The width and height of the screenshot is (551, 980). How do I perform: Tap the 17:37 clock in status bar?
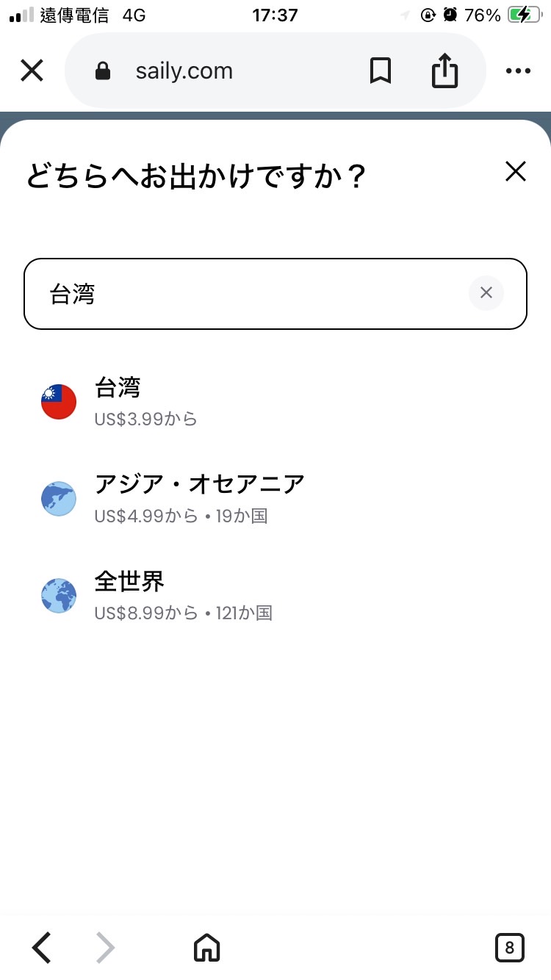coord(275,15)
